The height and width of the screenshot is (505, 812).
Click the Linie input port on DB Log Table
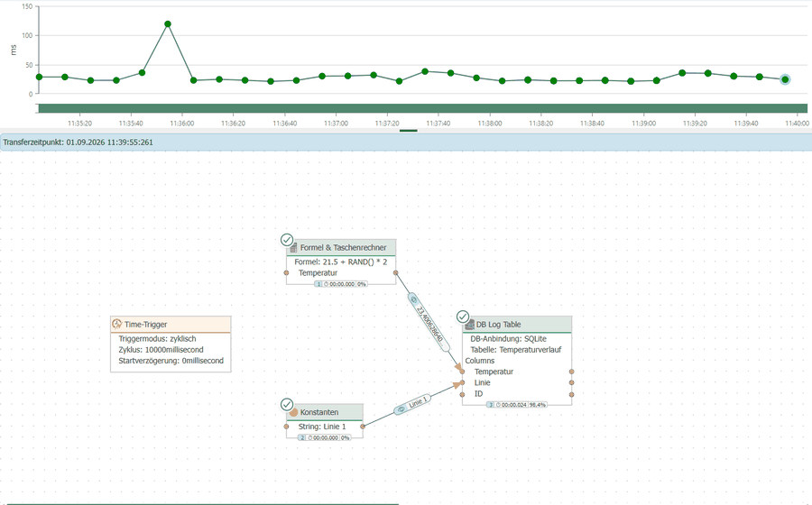463,383
